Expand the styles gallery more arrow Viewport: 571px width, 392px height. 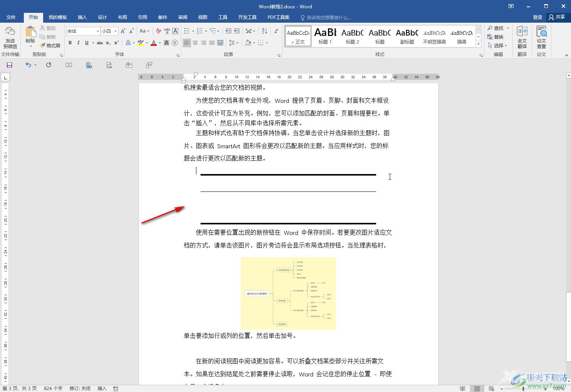tap(478, 44)
